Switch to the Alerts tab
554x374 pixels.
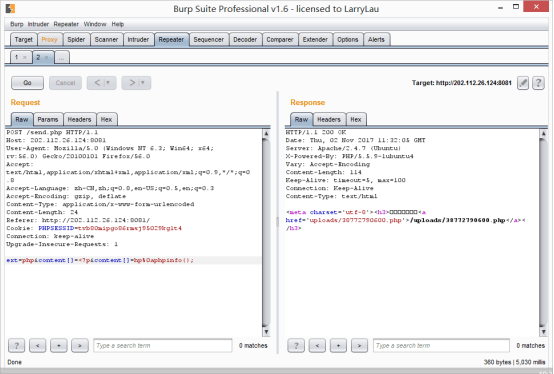click(x=376, y=40)
